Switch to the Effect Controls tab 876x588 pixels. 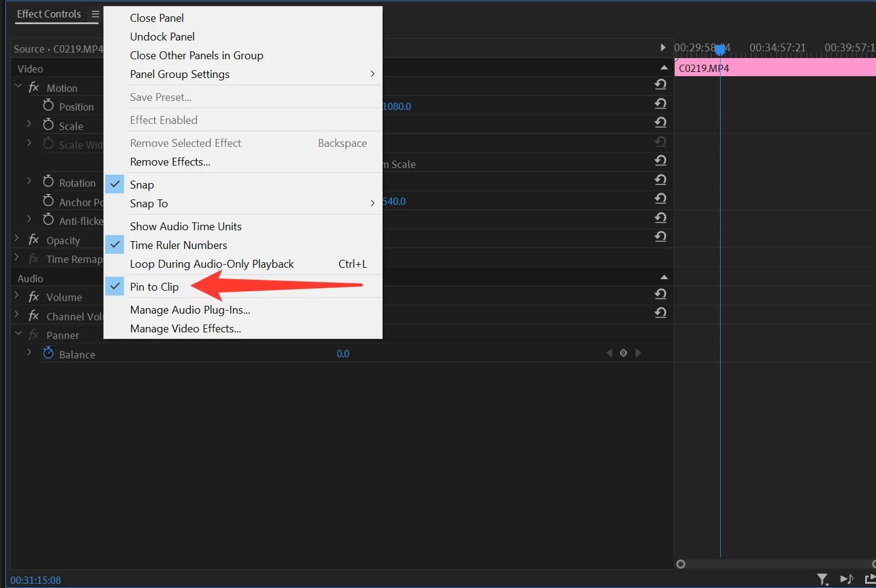(x=49, y=14)
